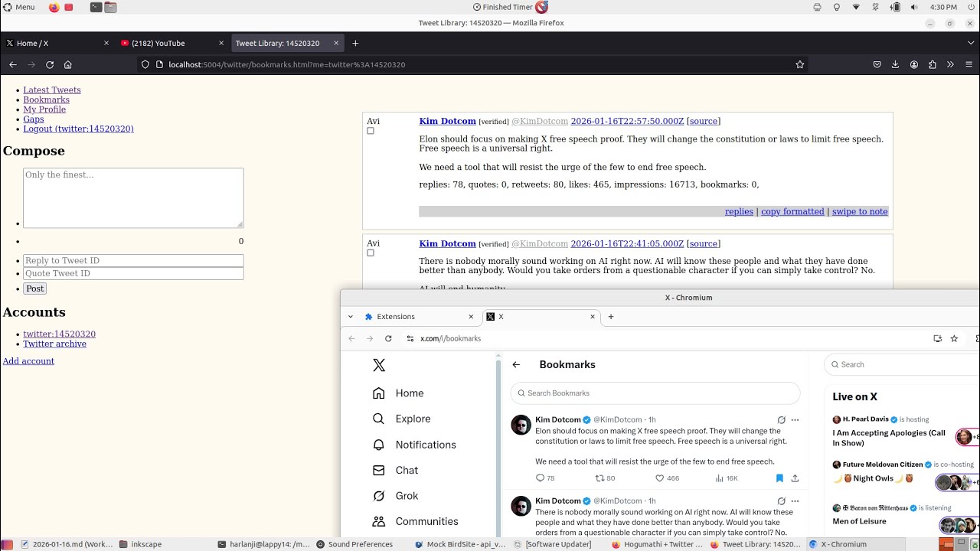Open system Menu in top panel
The width and height of the screenshot is (980, 551).
(18, 7)
